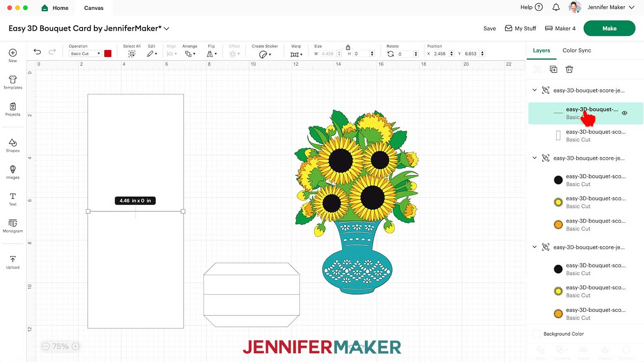Open the project title dropdown
This screenshot has width=644, height=362.
coord(167,29)
